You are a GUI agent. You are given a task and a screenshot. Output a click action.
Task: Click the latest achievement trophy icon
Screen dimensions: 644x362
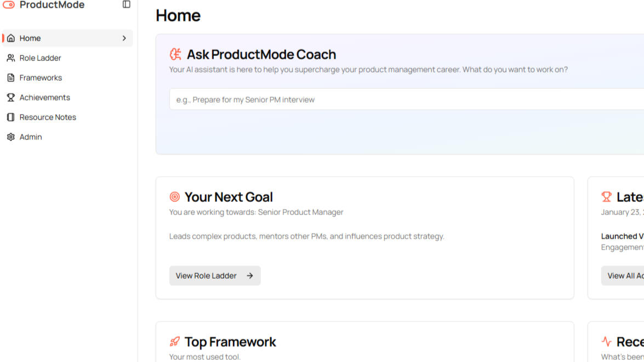click(x=606, y=197)
